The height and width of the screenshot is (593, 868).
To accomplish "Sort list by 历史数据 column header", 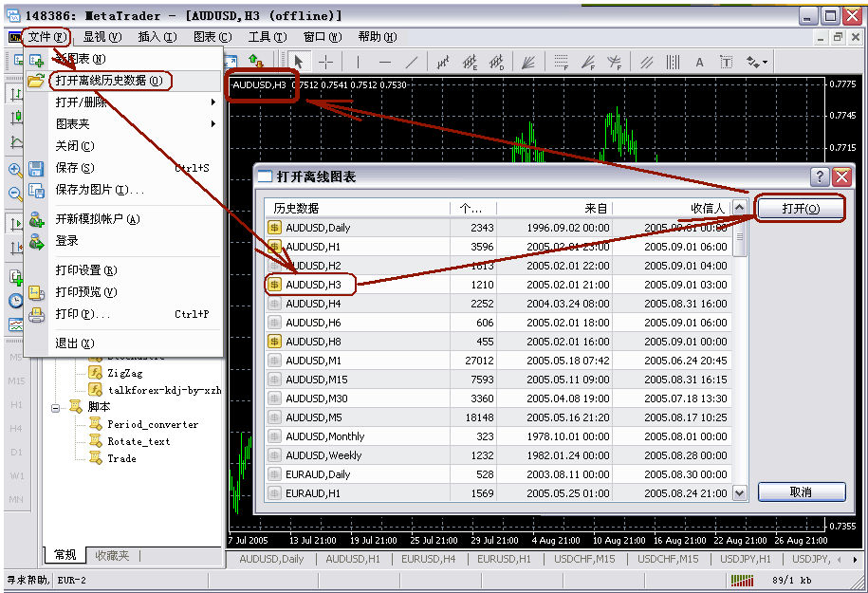I will (358, 208).
